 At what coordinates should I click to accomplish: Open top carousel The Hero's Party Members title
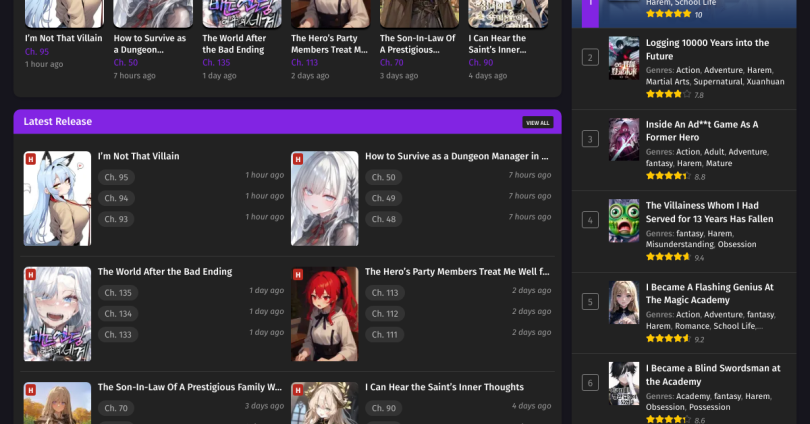pyautogui.click(x=329, y=44)
